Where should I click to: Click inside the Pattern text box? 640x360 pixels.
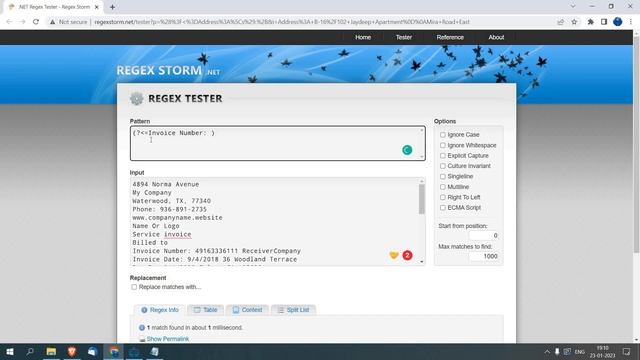(x=278, y=143)
